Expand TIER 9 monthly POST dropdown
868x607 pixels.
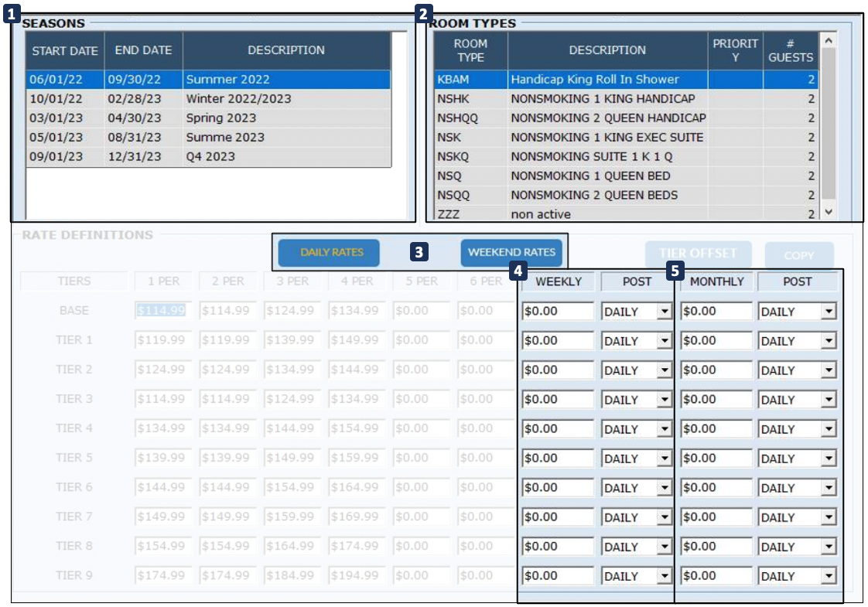829,576
